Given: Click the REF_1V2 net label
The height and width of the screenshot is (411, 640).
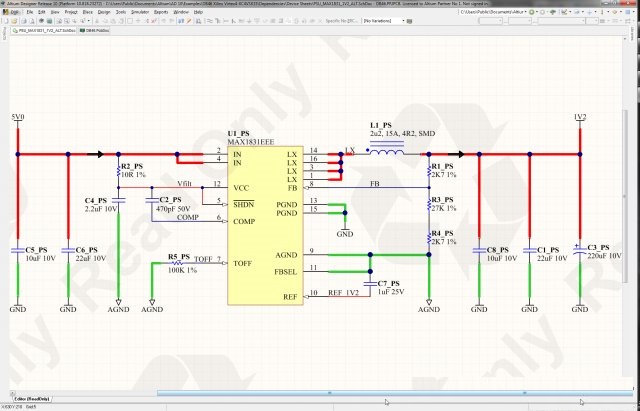Looking at the screenshot, I should pyautogui.click(x=343, y=293).
